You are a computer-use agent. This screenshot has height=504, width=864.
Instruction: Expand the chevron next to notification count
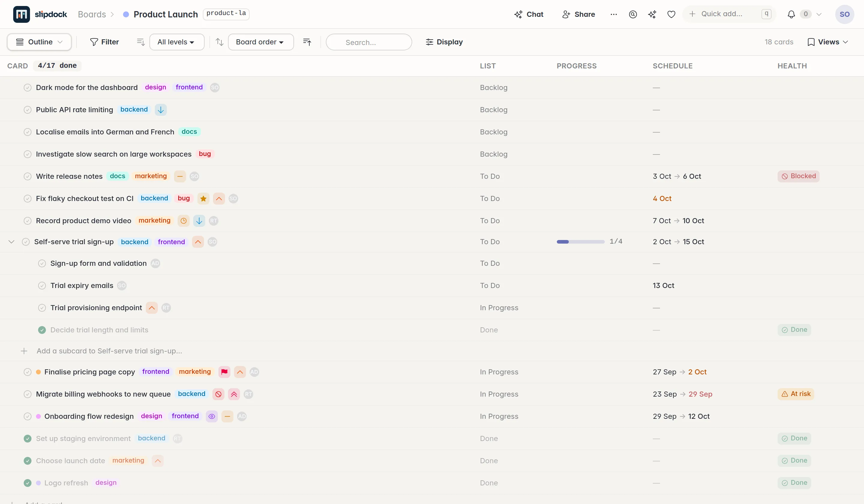click(x=819, y=14)
